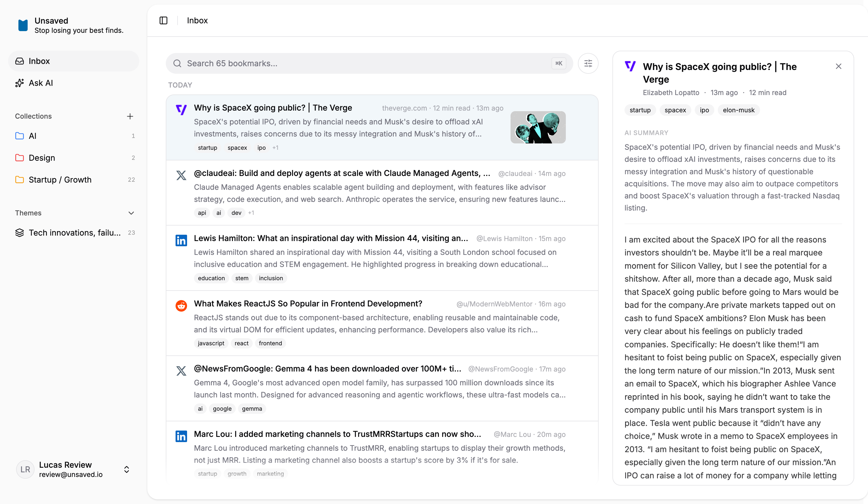Expand +1 tags on SpaceX bookmark

tap(275, 147)
